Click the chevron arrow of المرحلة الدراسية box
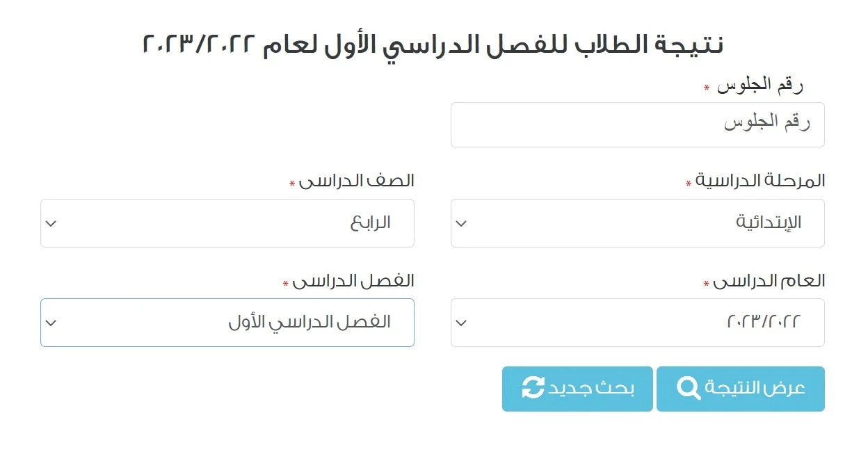The image size is (868, 454). (x=461, y=224)
